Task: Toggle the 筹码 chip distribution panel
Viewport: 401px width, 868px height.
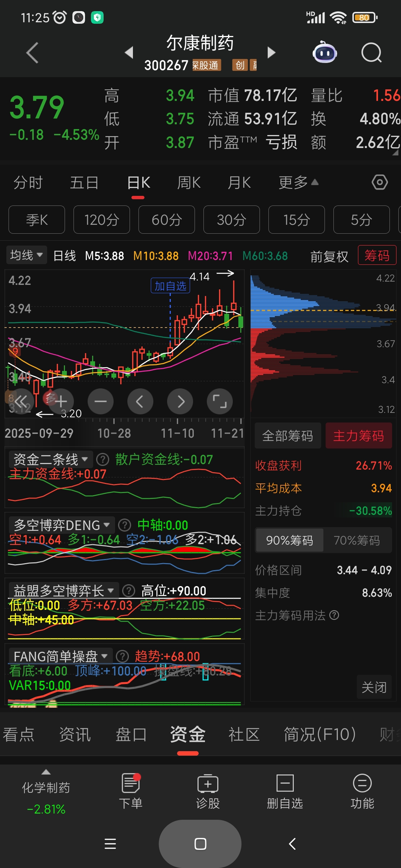Action: tap(377, 255)
